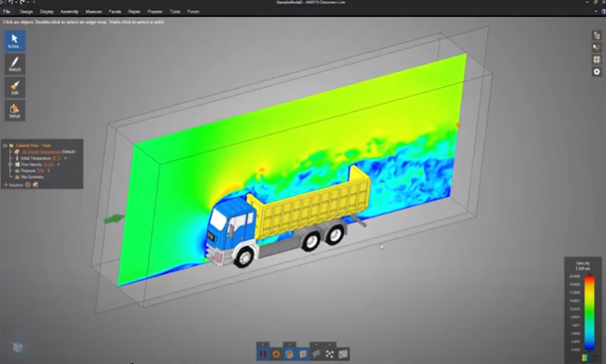606x364 pixels.
Task: Select the Sketch tool
Action: click(15, 64)
